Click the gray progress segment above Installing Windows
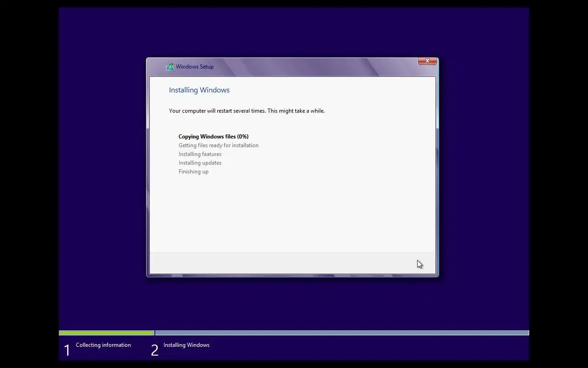Viewport: 588px width, 368px height. (342, 333)
